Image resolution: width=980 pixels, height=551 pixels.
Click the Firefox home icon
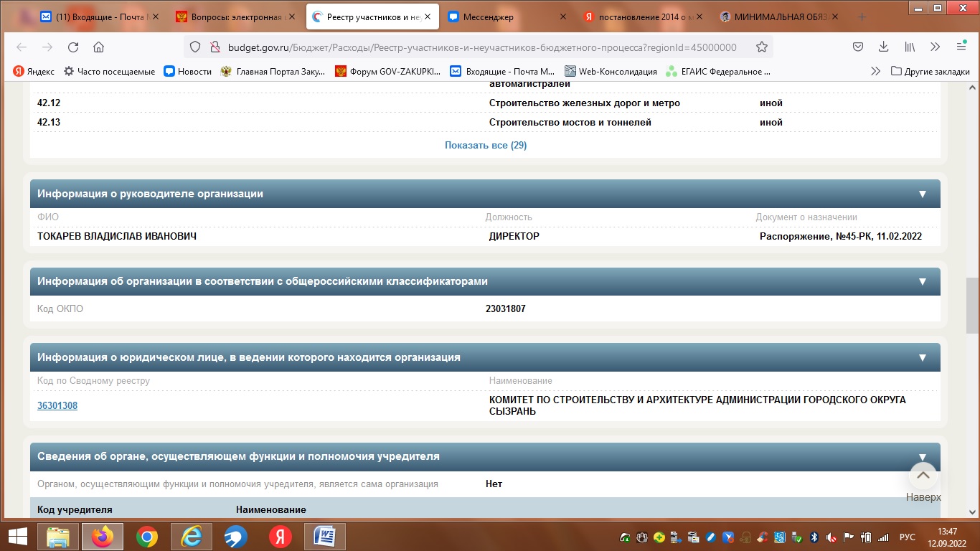point(99,47)
